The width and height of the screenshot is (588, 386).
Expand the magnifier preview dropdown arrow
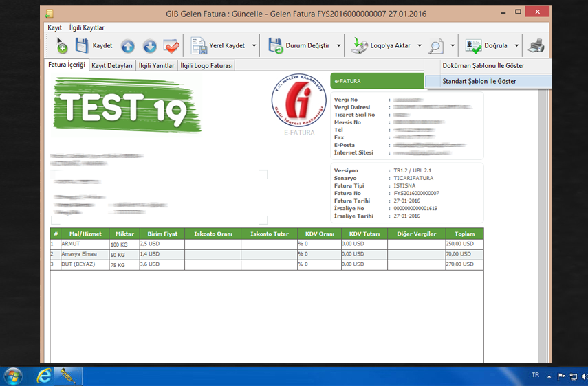[453, 46]
